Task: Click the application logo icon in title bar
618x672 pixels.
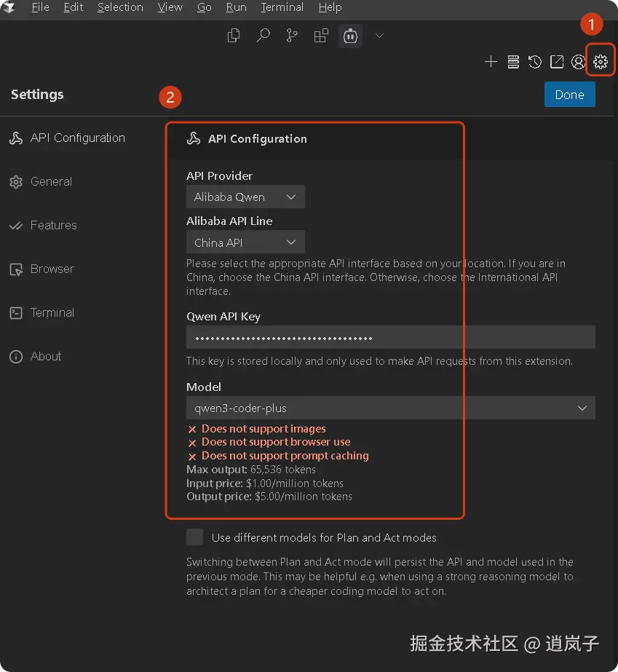Action: coord(8,7)
